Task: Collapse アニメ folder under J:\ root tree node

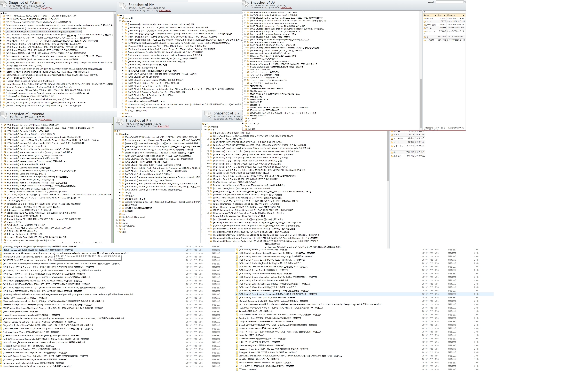Action: 205,130
